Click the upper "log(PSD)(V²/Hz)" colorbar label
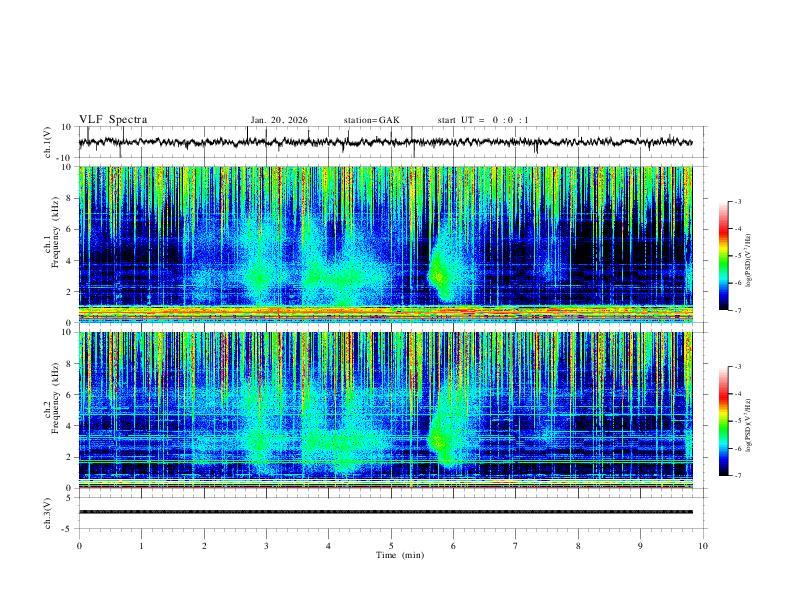The image size is (792, 612). tap(748, 261)
